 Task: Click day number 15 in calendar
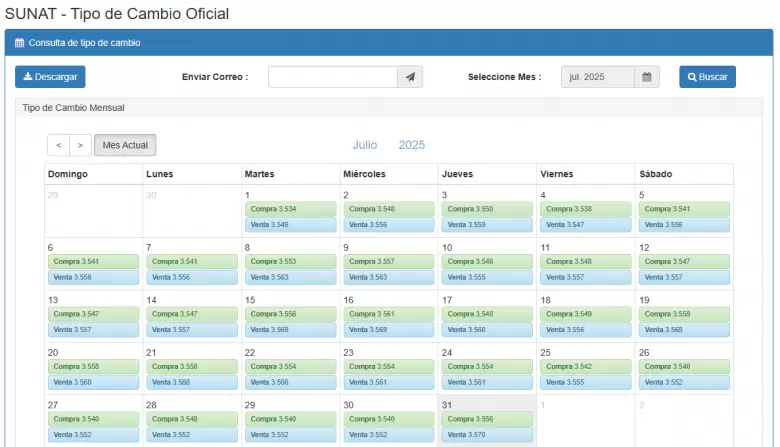(250, 300)
